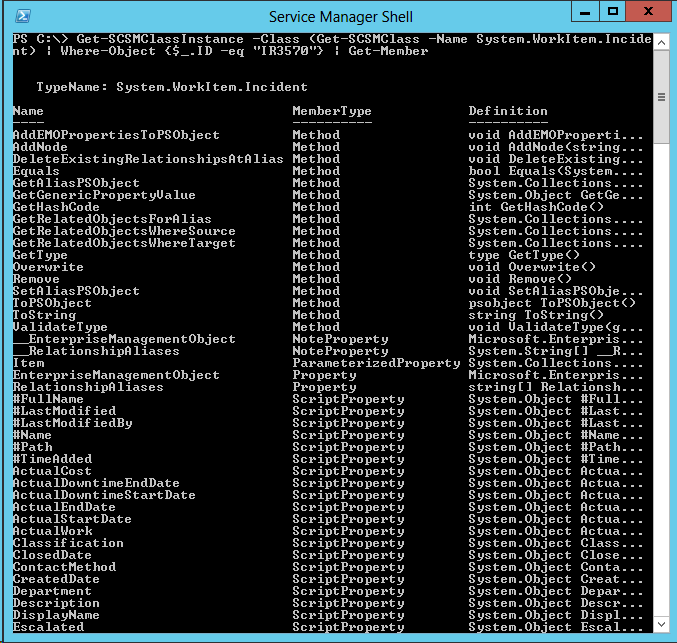
Task: Click 'GetGenericPropertyValue' method name
Action: pyautogui.click(x=104, y=195)
